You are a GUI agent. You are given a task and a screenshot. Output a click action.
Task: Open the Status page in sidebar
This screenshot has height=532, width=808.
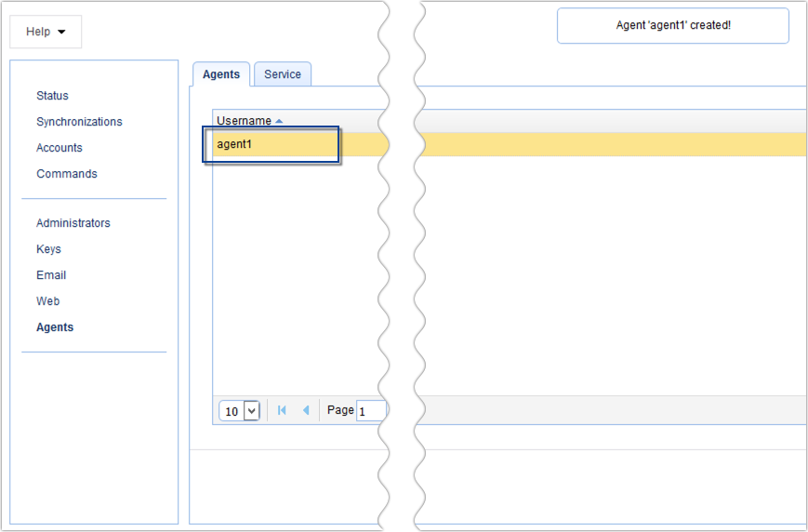[52, 96]
